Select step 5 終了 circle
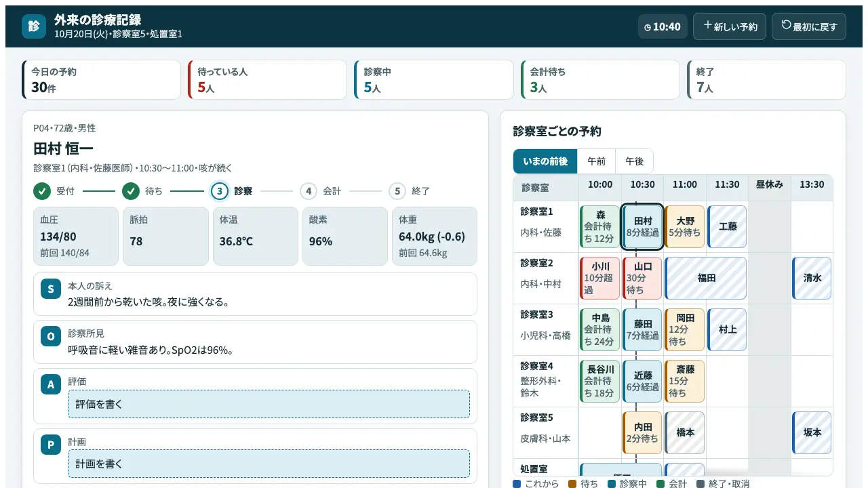Screen dimensions: 868x488 (x=397, y=191)
